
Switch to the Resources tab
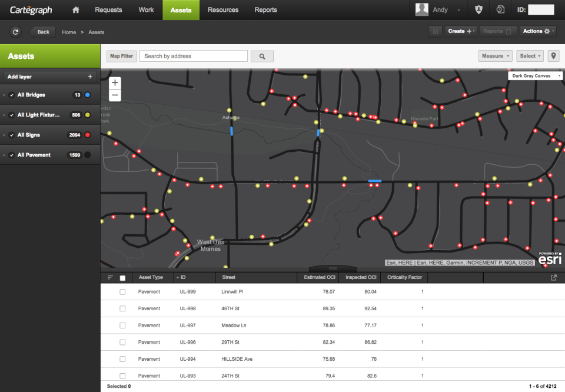222,9
